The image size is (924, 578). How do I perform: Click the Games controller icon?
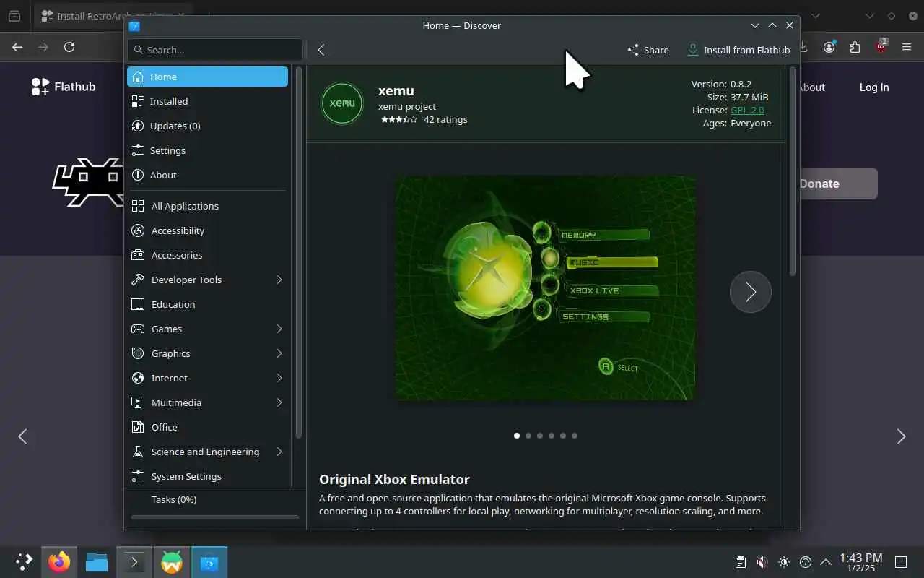[138, 329]
